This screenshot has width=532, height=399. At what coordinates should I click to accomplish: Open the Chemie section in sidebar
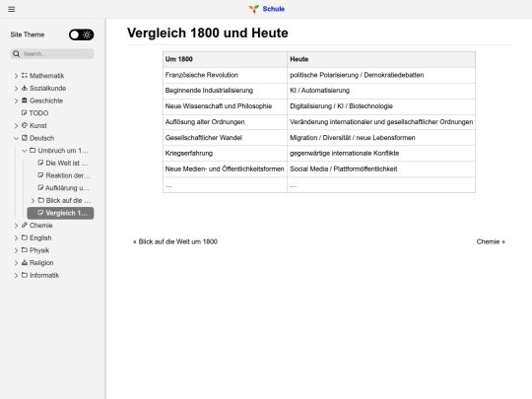pyautogui.click(x=40, y=226)
